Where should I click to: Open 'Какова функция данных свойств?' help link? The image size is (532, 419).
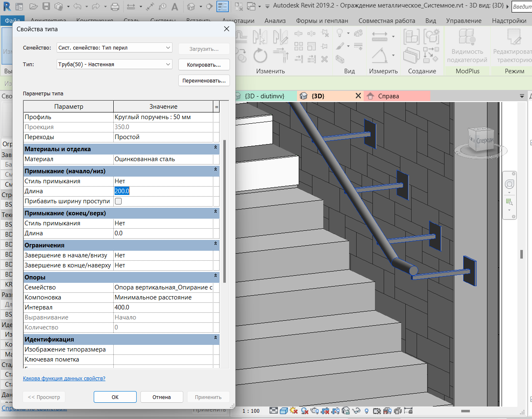pyautogui.click(x=64, y=379)
